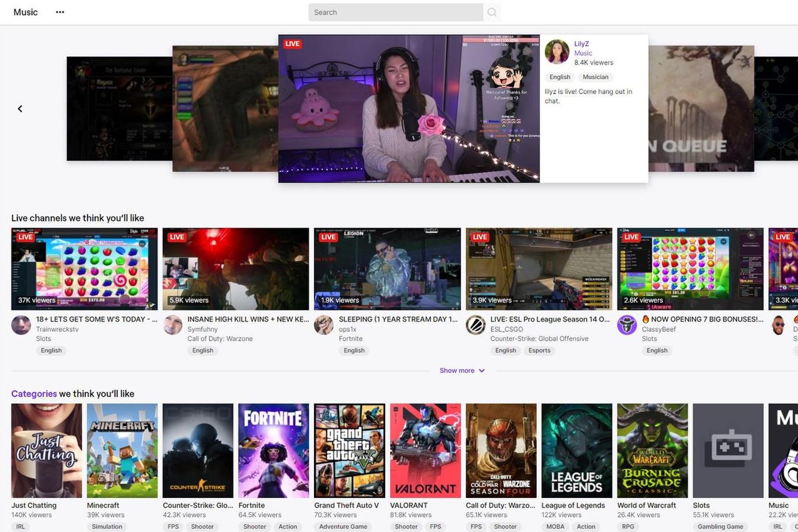This screenshot has height=532, width=798.
Task: Select Simulation tag under Minecraft
Action: (x=107, y=527)
